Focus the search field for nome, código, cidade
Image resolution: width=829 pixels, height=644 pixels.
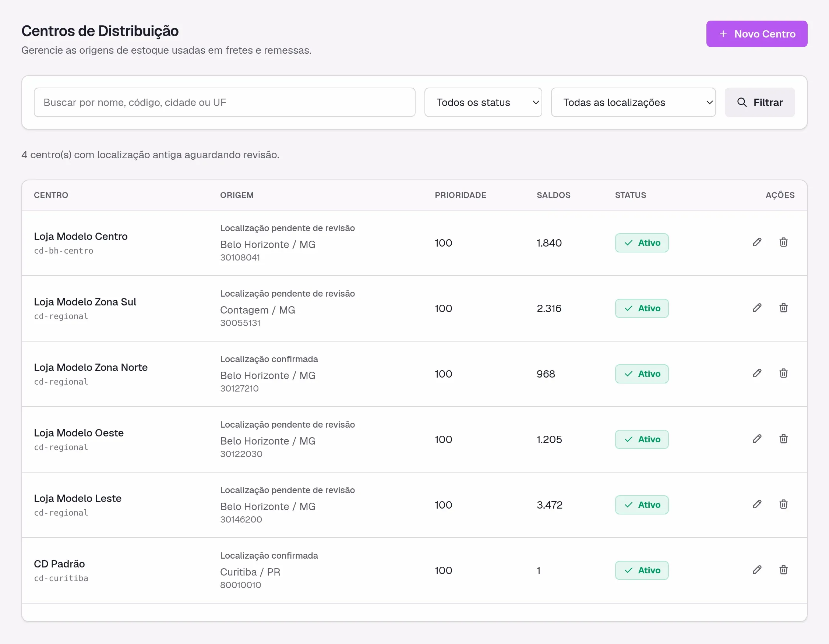coord(224,102)
